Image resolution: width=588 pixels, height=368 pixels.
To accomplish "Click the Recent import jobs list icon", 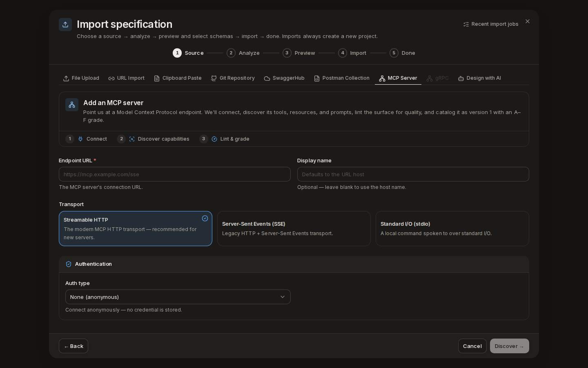I will (466, 25).
